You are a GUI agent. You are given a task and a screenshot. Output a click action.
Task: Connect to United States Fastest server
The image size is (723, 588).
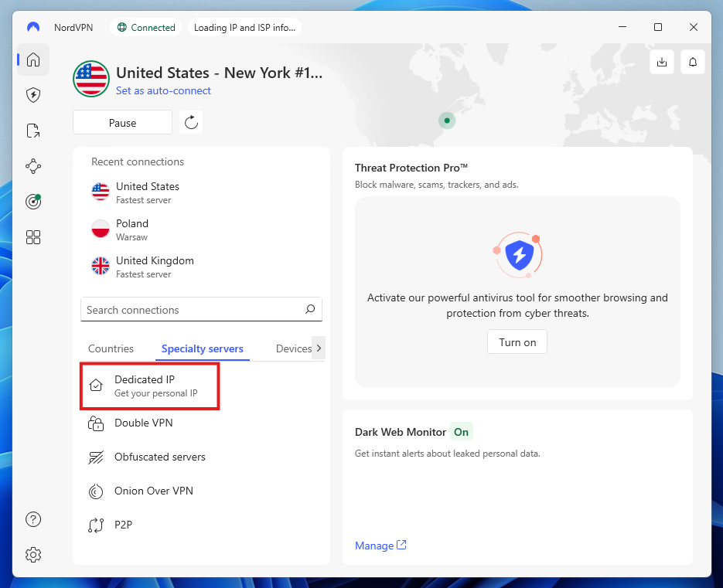(x=201, y=192)
